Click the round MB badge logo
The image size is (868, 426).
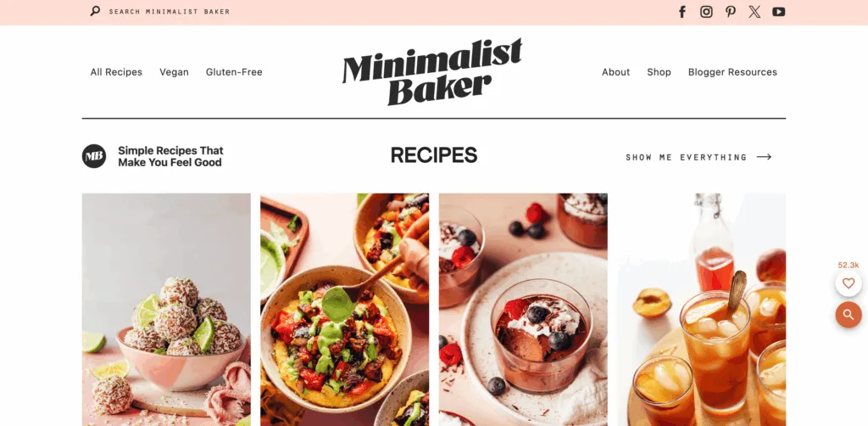pyautogui.click(x=94, y=156)
